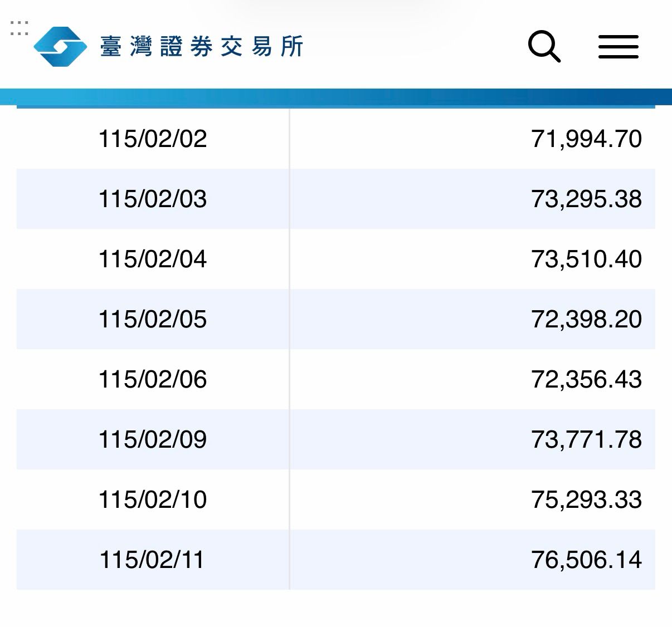Image resolution: width=672 pixels, height=627 pixels.
Task: Click the value 76,506.14
Action: pos(586,560)
